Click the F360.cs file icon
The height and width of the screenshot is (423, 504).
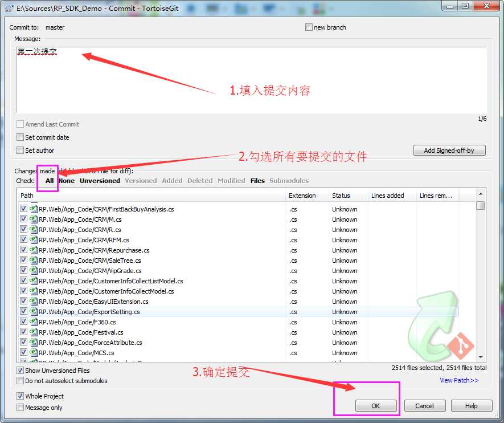tap(34, 322)
